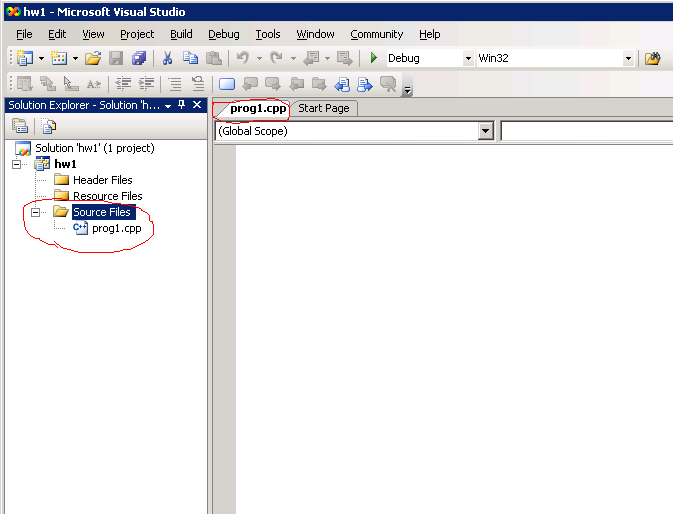Click the Undo arrow icon
683x514 pixels.
coord(243,58)
